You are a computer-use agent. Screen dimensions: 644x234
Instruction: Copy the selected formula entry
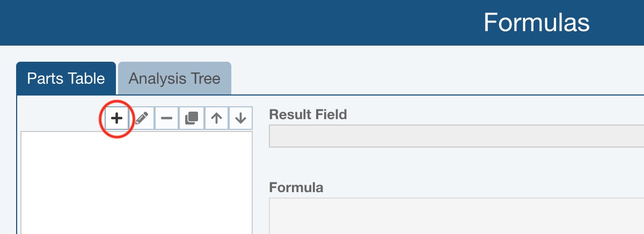point(191,118)
